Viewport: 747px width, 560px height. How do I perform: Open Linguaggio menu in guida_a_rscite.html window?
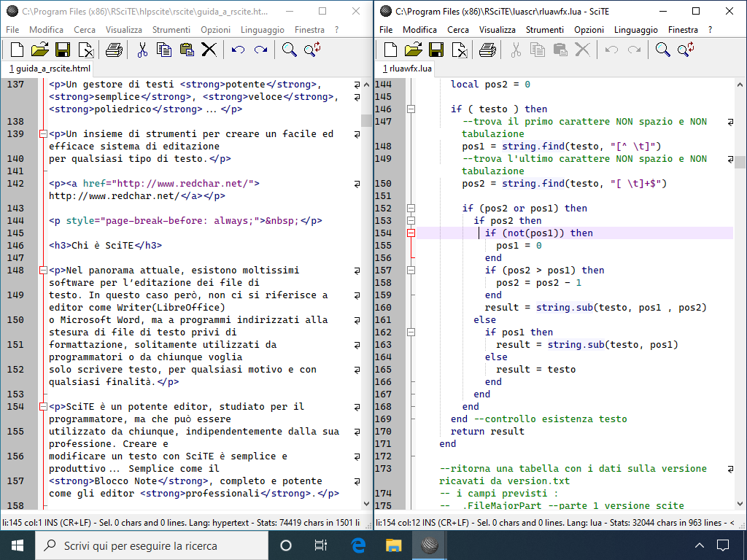265,30
